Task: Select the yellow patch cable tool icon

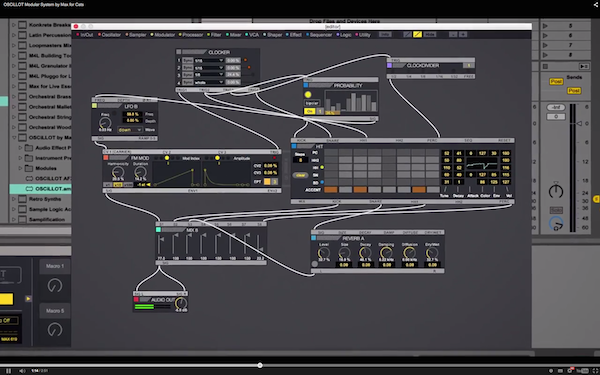Action: point(417,34)
